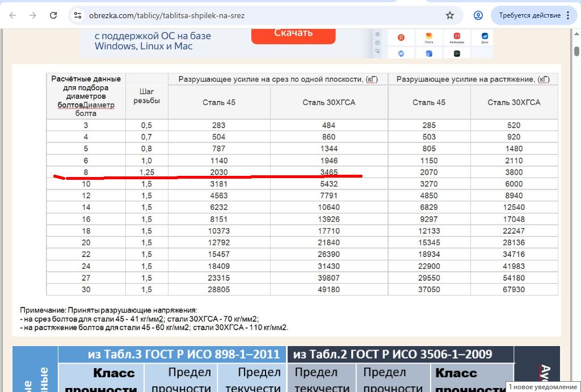581x392 pixels.
Task: Click the 'Сталь 30ХГСА' shear column header
Action: [x=329, y=102]
